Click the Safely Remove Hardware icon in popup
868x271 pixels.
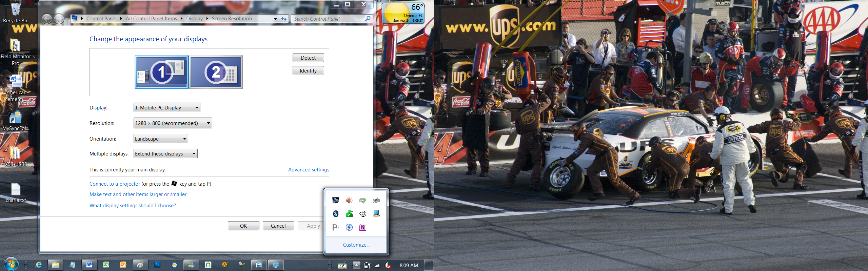363,200
